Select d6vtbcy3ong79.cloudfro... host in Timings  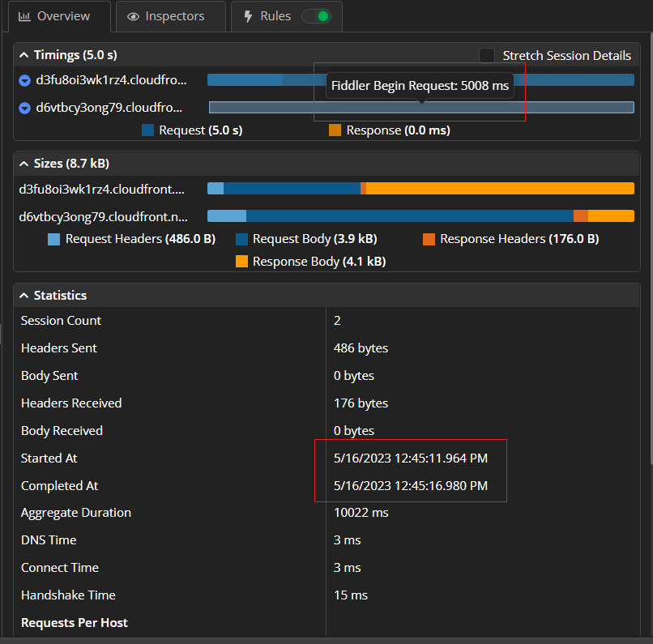pyautogui.click(x=109, y=108)
